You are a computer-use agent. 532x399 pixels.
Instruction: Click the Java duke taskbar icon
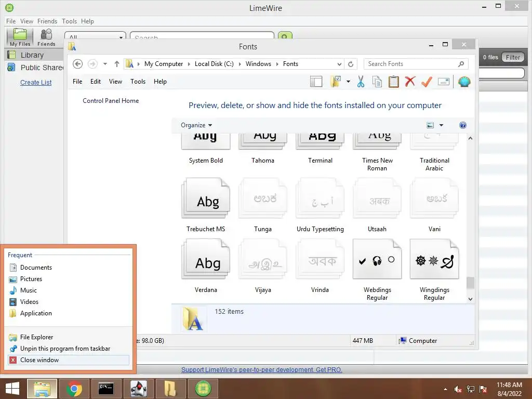pos(138,389)
